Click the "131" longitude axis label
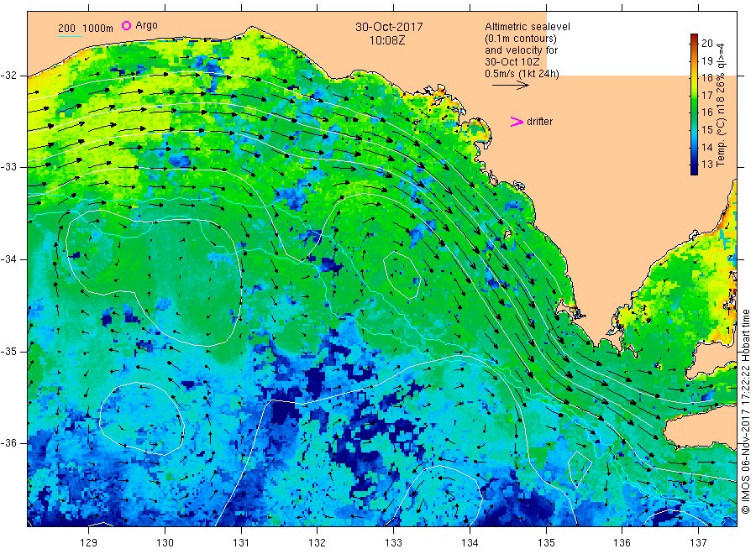Screen dimensions: 756x554 coord(241,543)
